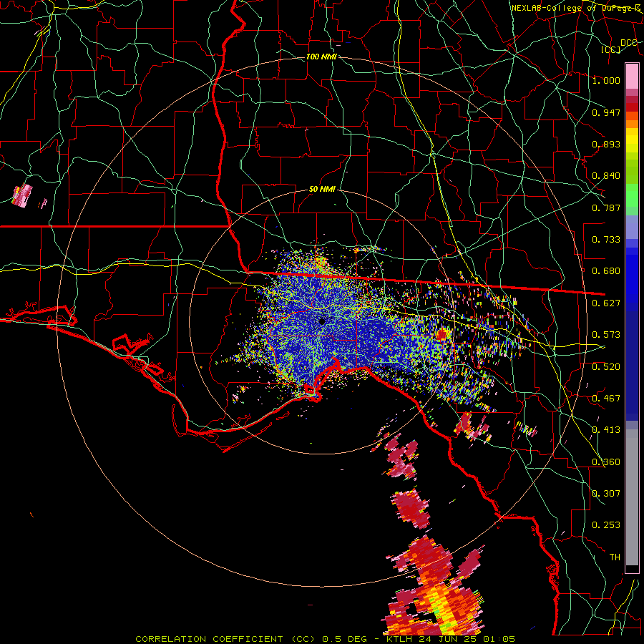644x644 pixels.
Task: Select the 0.520 legend value
Action: coord(606,367)
